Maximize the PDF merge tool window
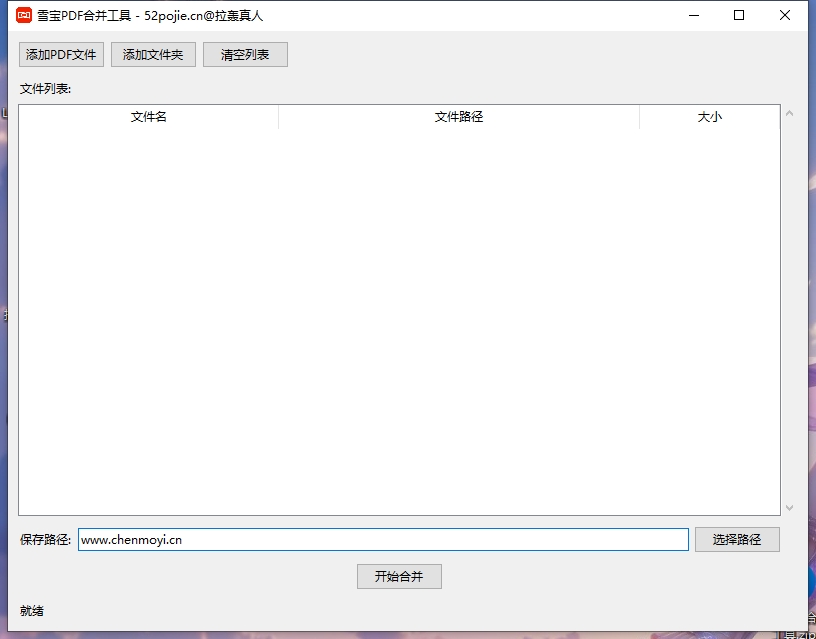Image resolution: width=816 pixels, height=639 pixels. click(x=739, y=16)
